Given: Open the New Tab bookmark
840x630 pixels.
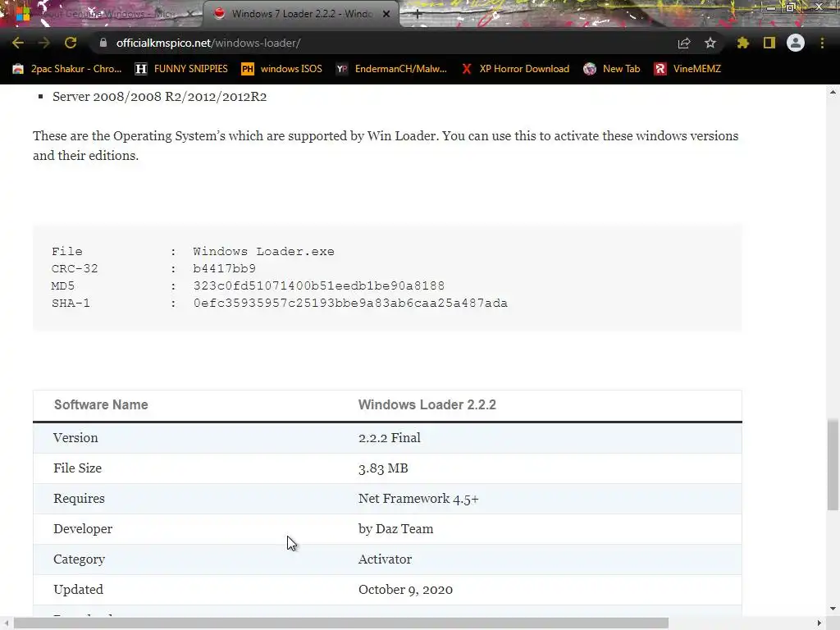Looking at the screenshot, I should point(612,69).
